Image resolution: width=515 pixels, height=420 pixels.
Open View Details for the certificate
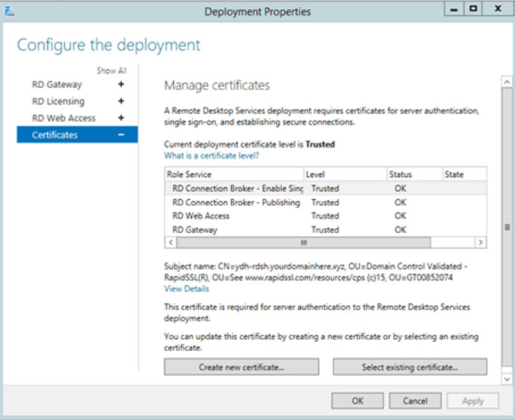(186, 288)
